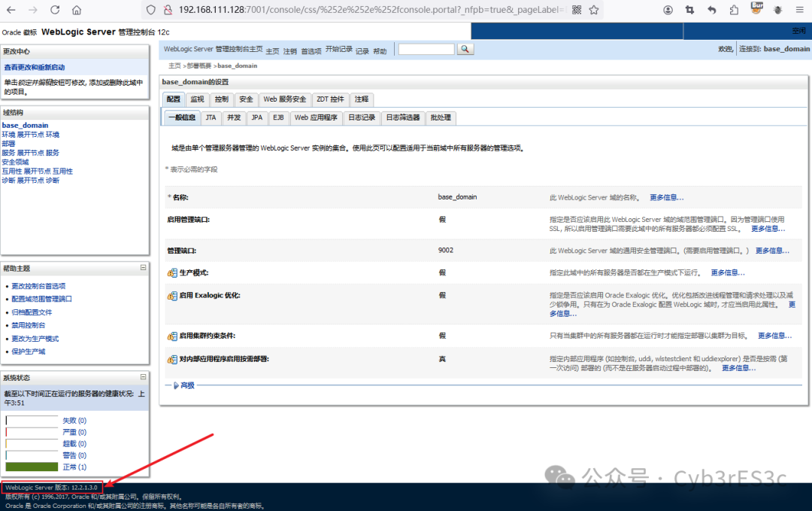812x511 pixels.
Task: Click the 失败 health status bar
Action: click(x=32, y=420)
